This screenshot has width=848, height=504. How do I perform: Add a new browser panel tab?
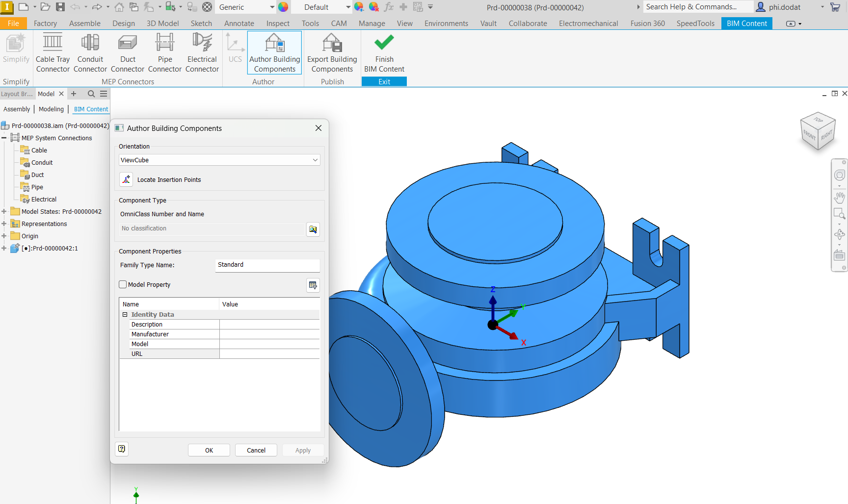(74, 94)
